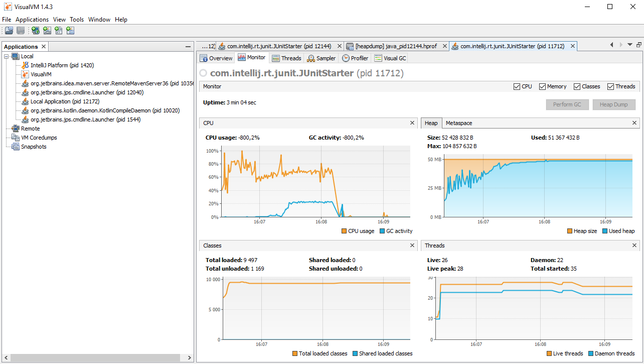
Task: Click the Add Remote Host toolbar icon
Action: 36,31
